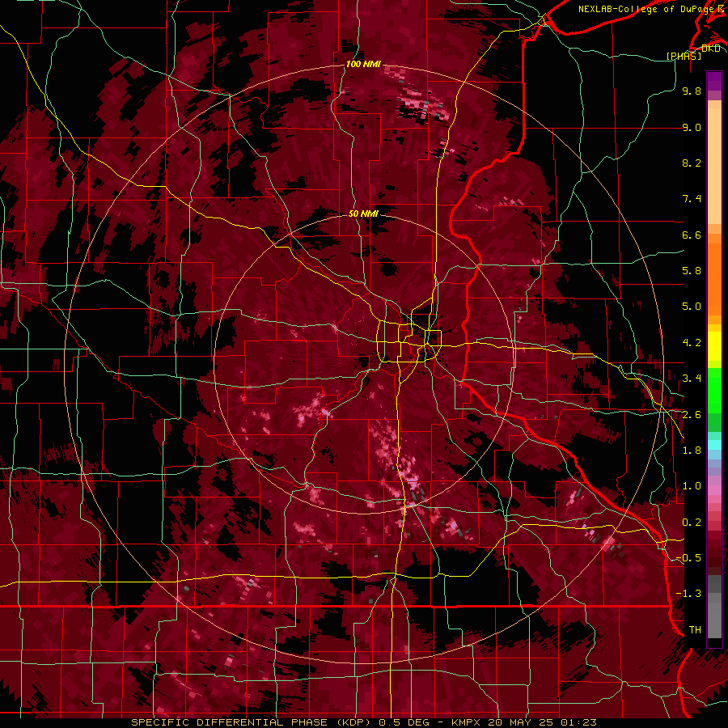This screenshot has width=728, height=728.
Task: Click the 'TH' threshold label on scale
Action: tap(695, 630)
